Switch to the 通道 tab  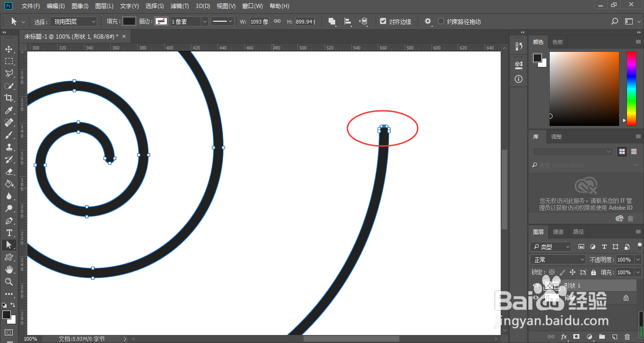pos(558,232)
